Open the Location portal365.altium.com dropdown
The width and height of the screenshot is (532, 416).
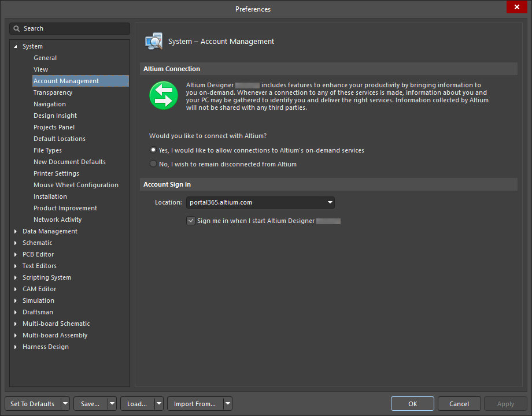tap(330, 202)
